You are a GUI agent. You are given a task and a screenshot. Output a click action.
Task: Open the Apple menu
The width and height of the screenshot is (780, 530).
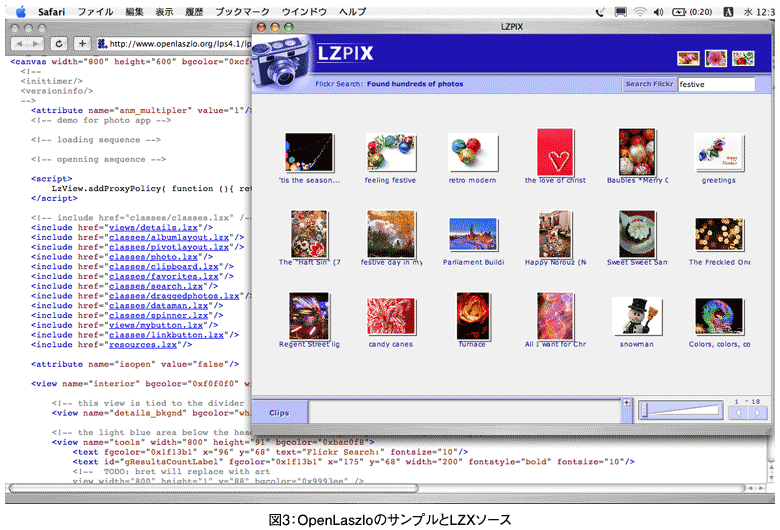[21, 11]
